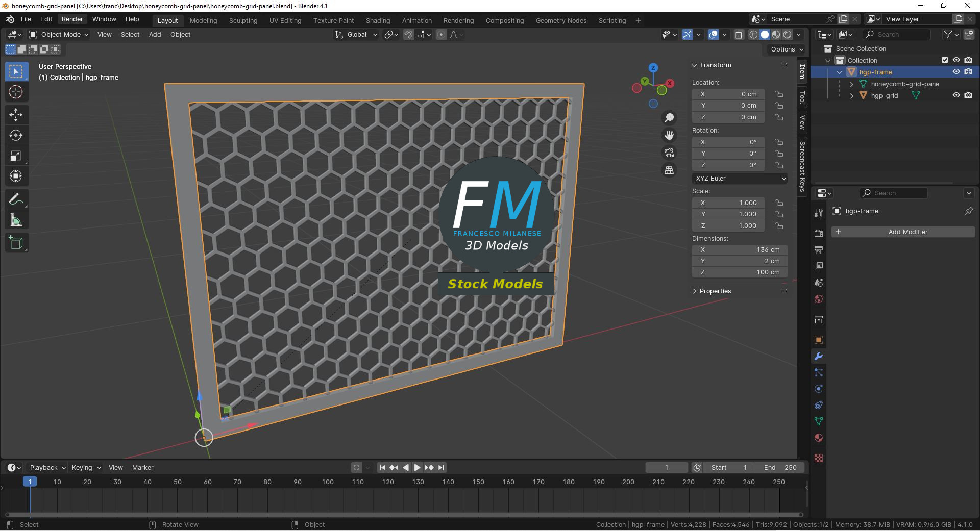Pick the Rotate tool
Image resolution: width=980 pixels, height=531 pixels.
[x=16, y=135]
